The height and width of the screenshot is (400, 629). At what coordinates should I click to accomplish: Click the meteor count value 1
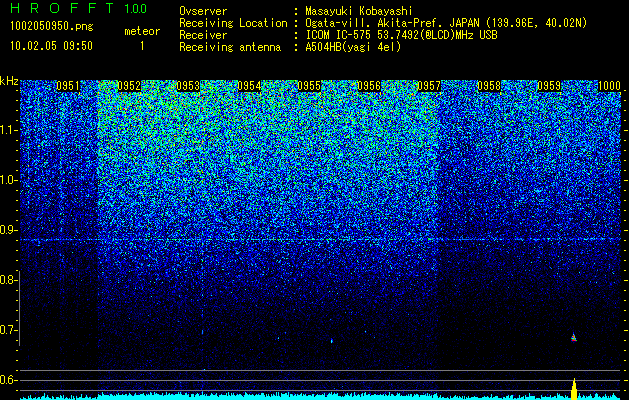pyautogui.click(x=142, y=46)
